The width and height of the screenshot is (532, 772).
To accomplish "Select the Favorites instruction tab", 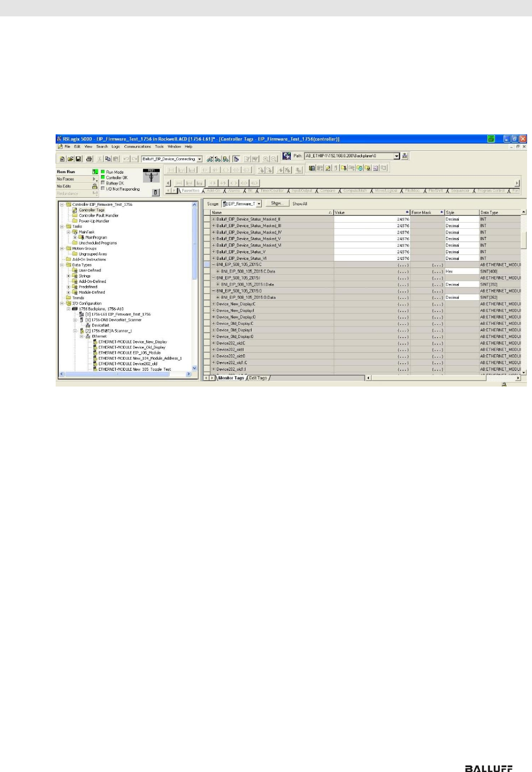I will [190, 191].
